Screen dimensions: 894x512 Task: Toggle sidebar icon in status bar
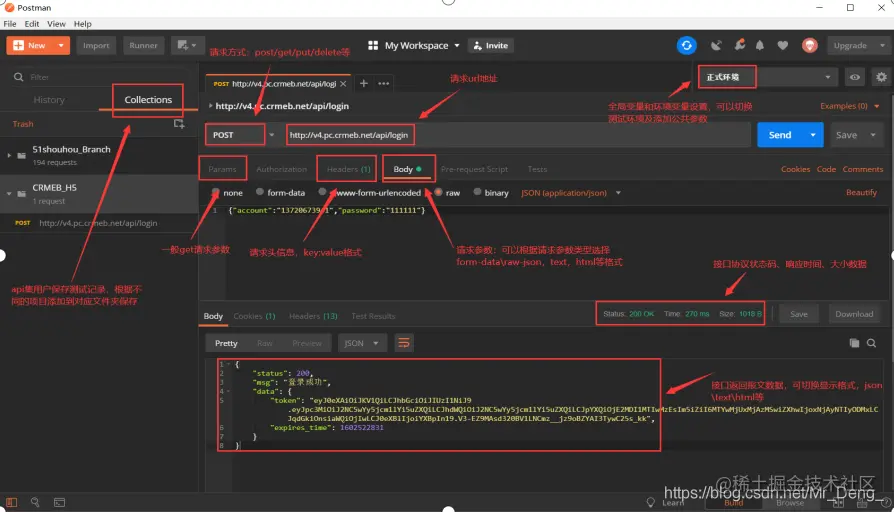pyautogui.click(x=11, y=502)
